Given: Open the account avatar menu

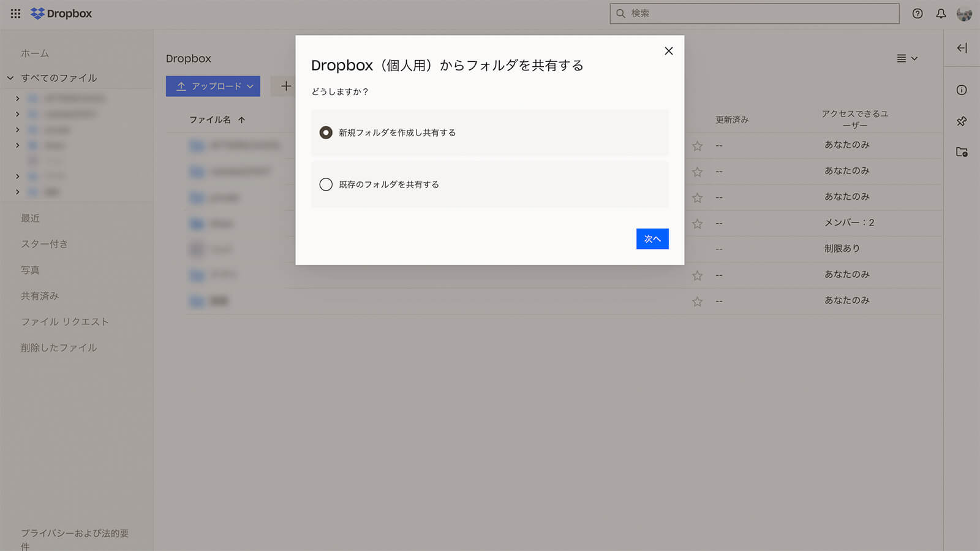Looking at the screenshot, I should click(964, 13).
